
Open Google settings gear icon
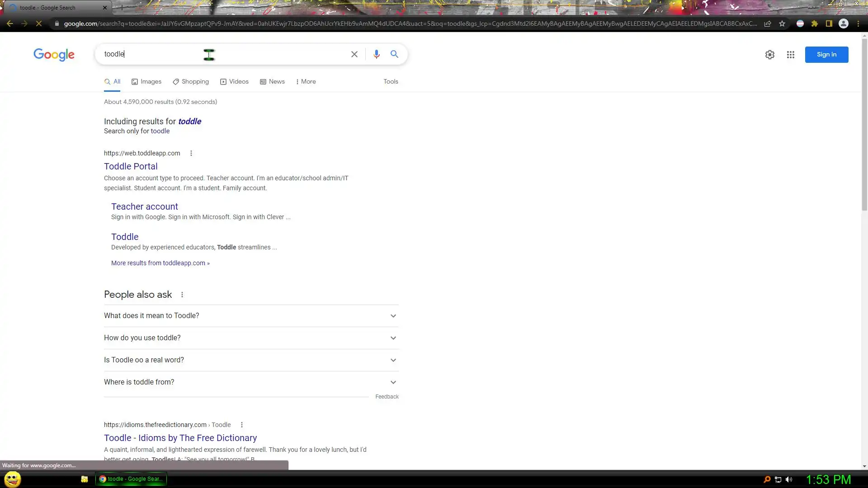tap(769, 55)
